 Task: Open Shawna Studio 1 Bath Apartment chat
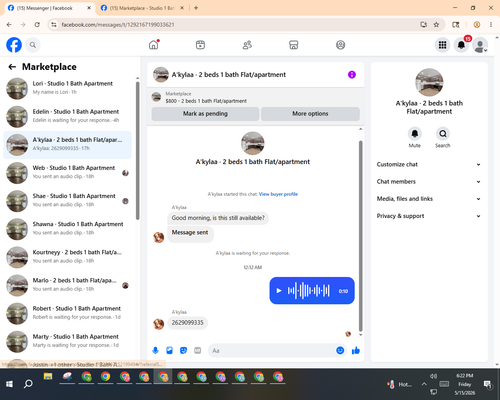point(67,229)
